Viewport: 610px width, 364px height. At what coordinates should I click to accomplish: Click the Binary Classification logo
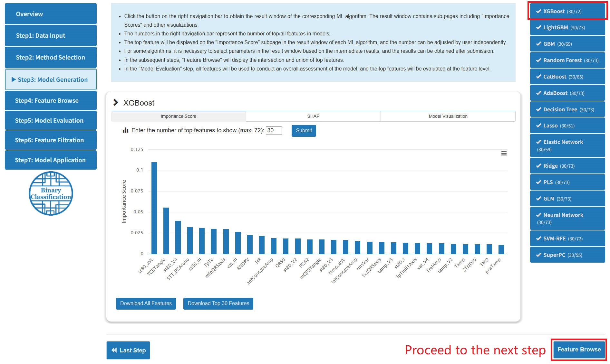(51, 193)
